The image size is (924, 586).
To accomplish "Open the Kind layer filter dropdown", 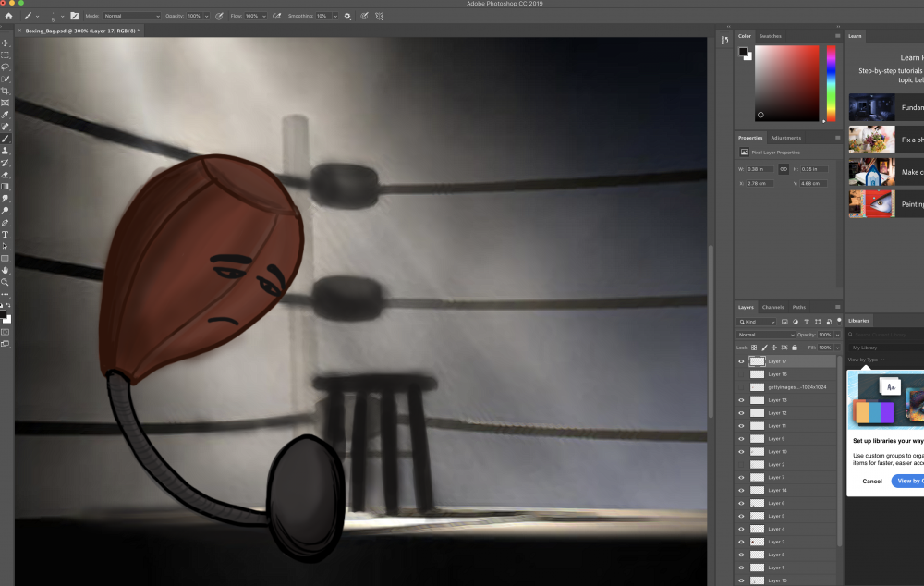I will [757, 322].
